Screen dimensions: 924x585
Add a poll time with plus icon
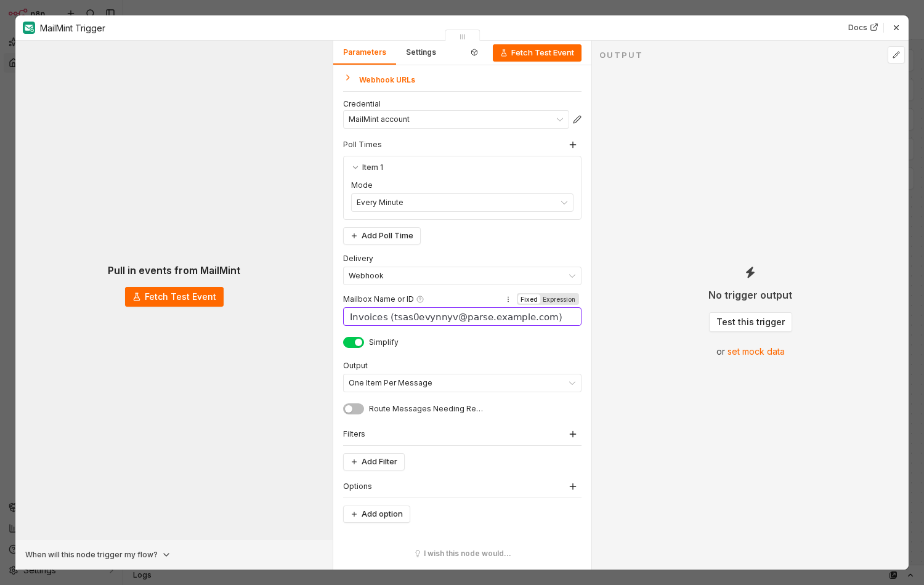573,145
